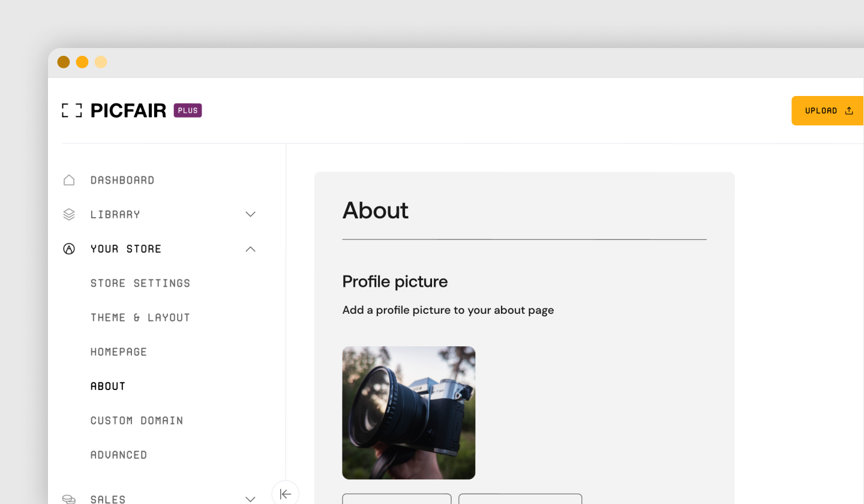
Task: Click the first button under profile picture
Action: [x=397, y=499]
